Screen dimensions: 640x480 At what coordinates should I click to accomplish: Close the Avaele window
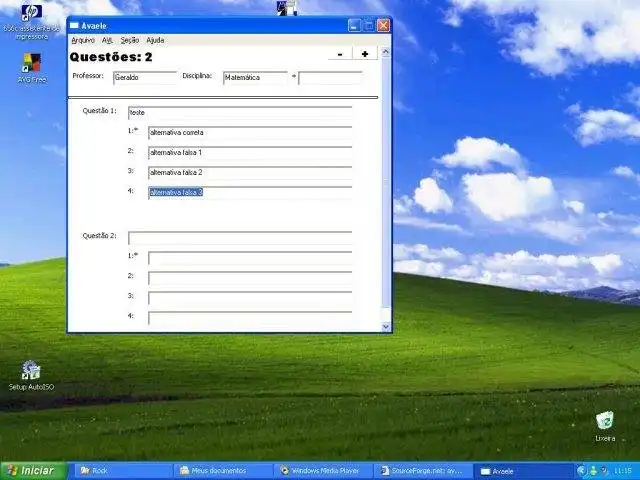pos(383,26)
